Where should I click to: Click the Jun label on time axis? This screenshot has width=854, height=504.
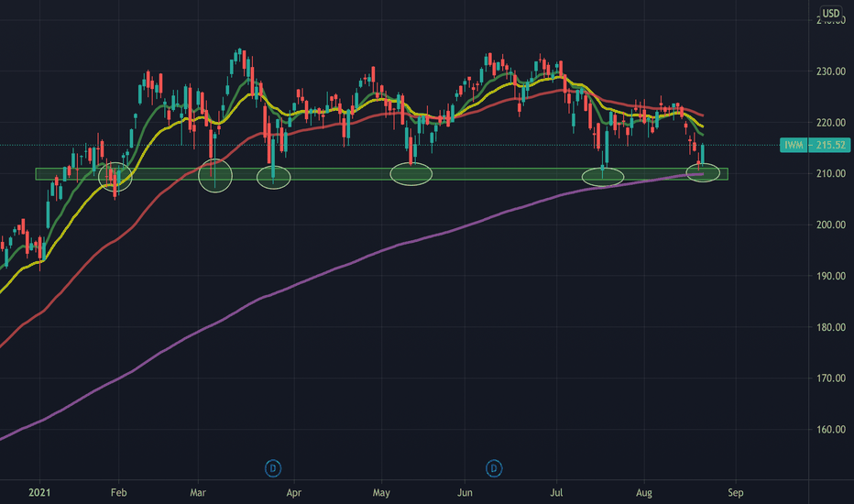[465, 493]
